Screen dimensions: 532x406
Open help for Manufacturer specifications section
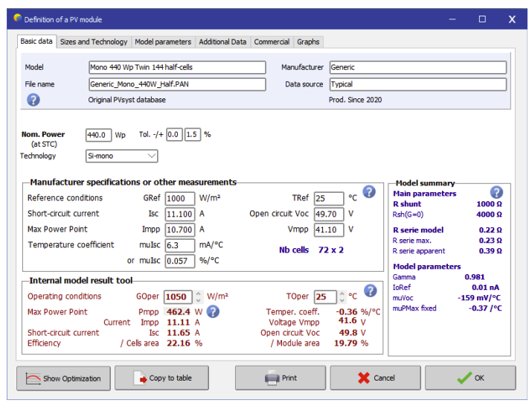click(x=369, y=192)
